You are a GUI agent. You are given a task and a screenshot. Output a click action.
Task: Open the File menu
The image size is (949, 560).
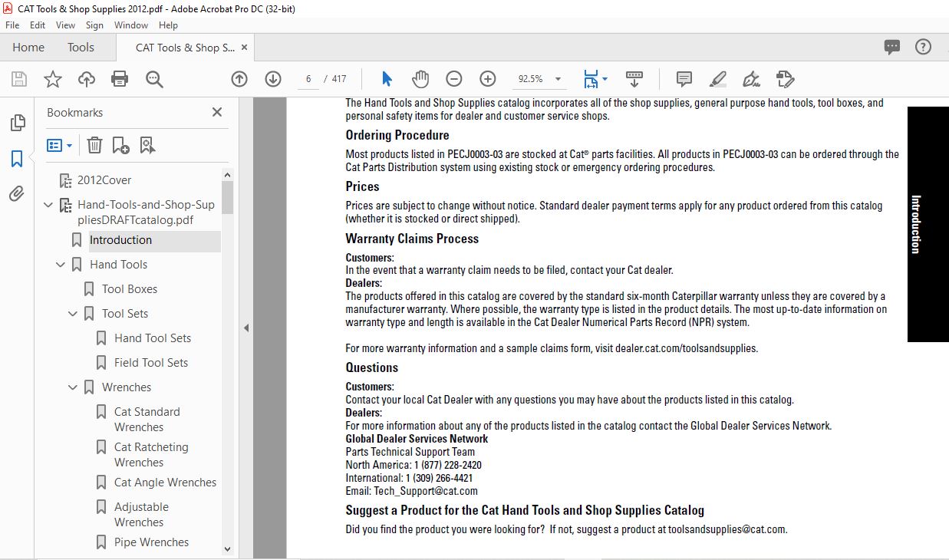point(12,25)
